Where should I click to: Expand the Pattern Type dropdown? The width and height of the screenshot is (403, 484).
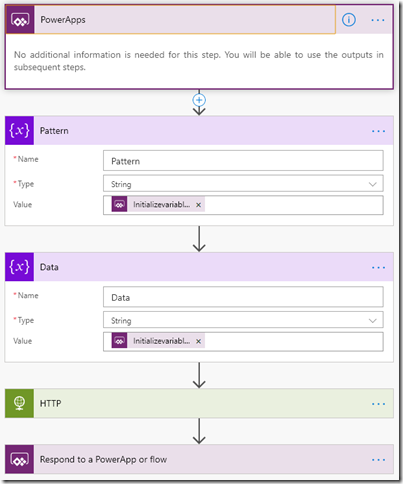tap(243, 184)
